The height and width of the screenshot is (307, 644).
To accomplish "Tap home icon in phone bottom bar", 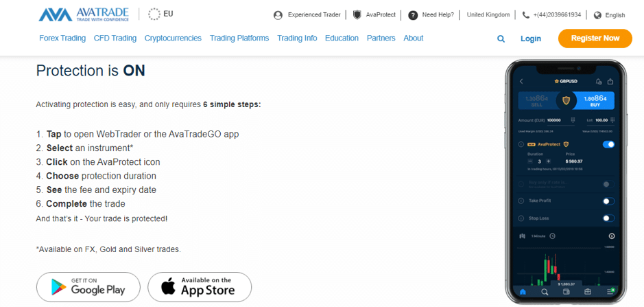I will [523, 292].
